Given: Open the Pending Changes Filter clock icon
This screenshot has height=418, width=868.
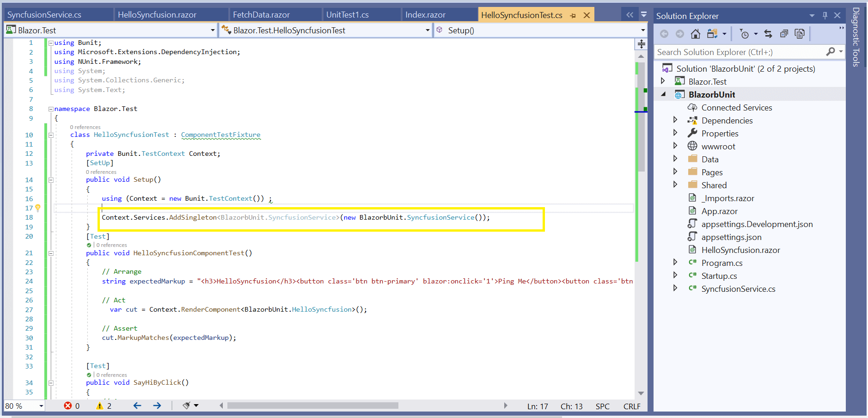Looking at the screenshot, I should click(x=744, y=34).
